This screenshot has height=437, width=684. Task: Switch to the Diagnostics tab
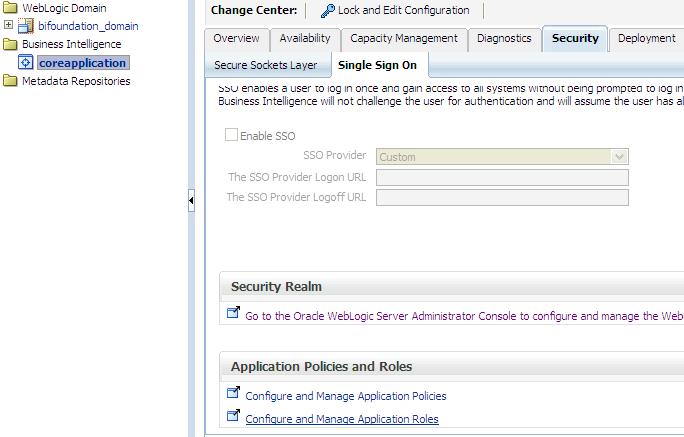(504, 39)
